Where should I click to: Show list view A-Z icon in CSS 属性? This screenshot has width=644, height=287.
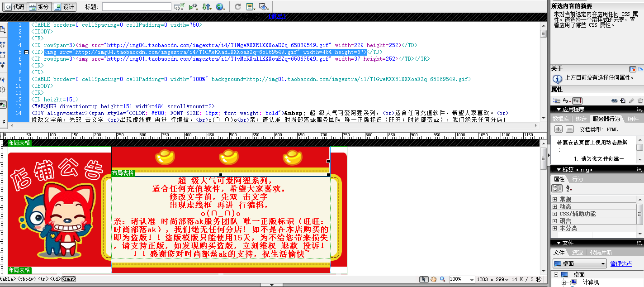(567, 100)
